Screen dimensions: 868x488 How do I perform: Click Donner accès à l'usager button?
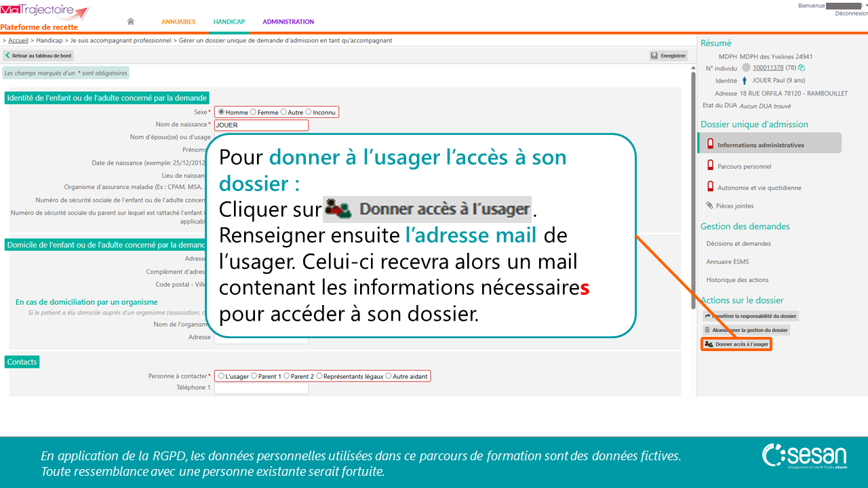pos(736,344)
